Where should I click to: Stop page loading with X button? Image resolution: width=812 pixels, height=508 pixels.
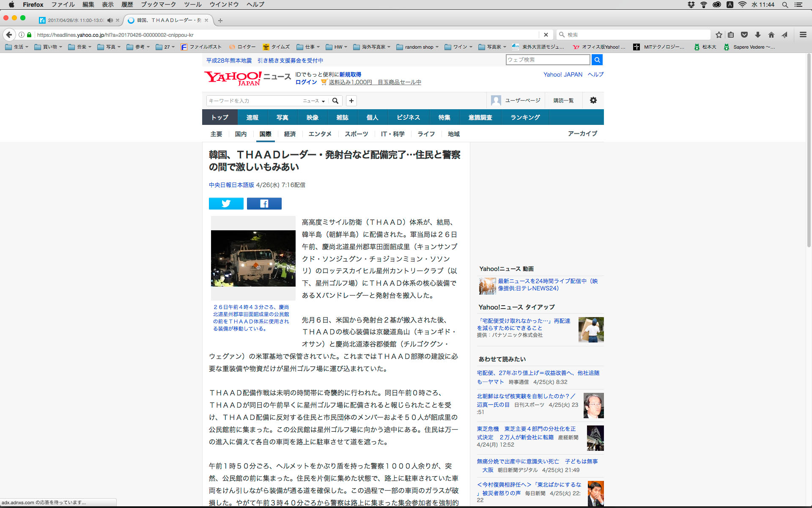pyautogui.click(x=546, y=35)
